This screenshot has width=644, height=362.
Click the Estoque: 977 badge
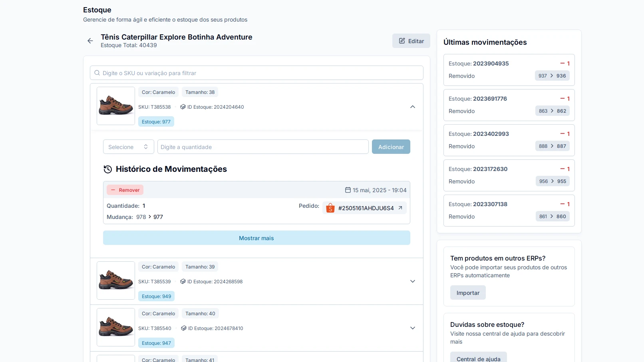pyautogui.click(x=156, y=121)
